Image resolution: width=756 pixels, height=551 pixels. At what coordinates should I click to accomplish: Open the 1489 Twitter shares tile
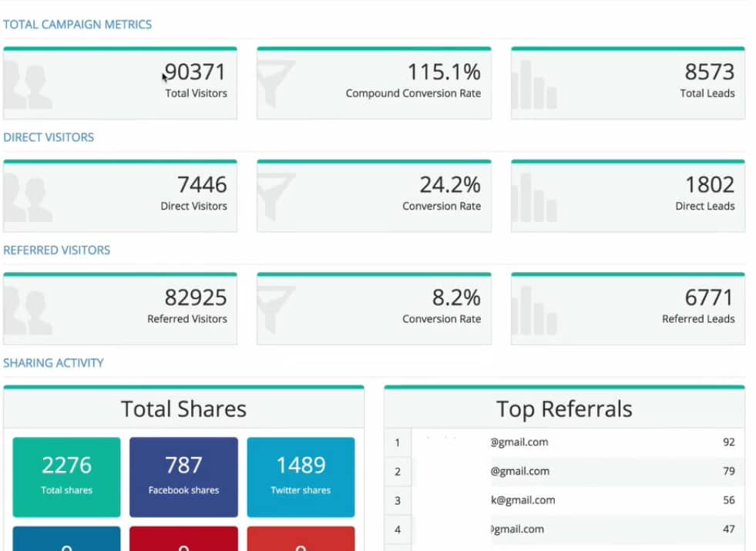[301, 477]
